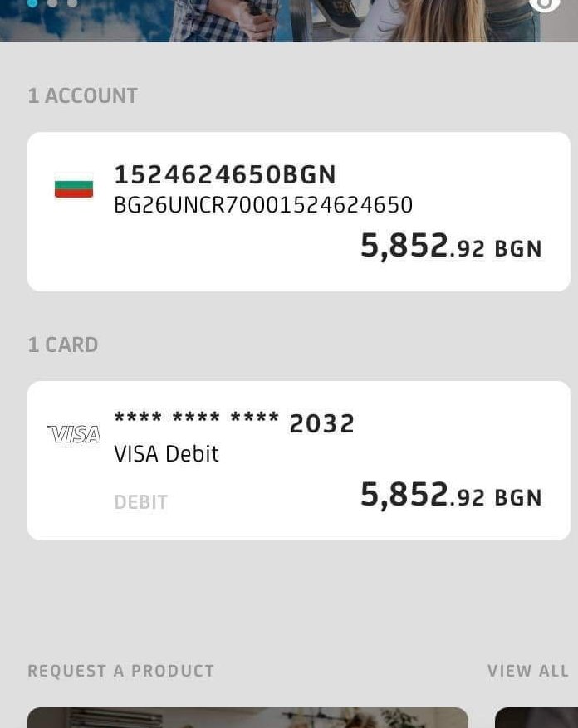The height and width of the screenshot is (728, 578).
Task: Tap the VISA logo on the card
Action: click(x=74, y=434)
